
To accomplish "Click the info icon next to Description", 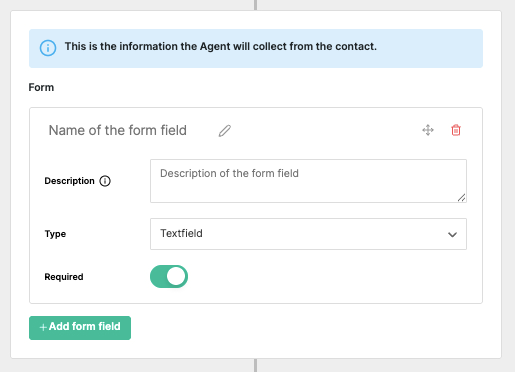I will 105,181.
